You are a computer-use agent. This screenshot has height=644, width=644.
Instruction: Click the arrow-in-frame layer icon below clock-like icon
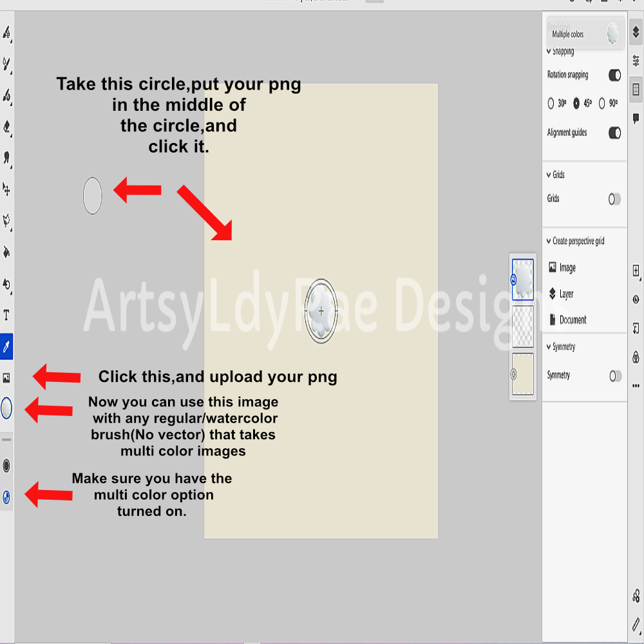[636, 328]
